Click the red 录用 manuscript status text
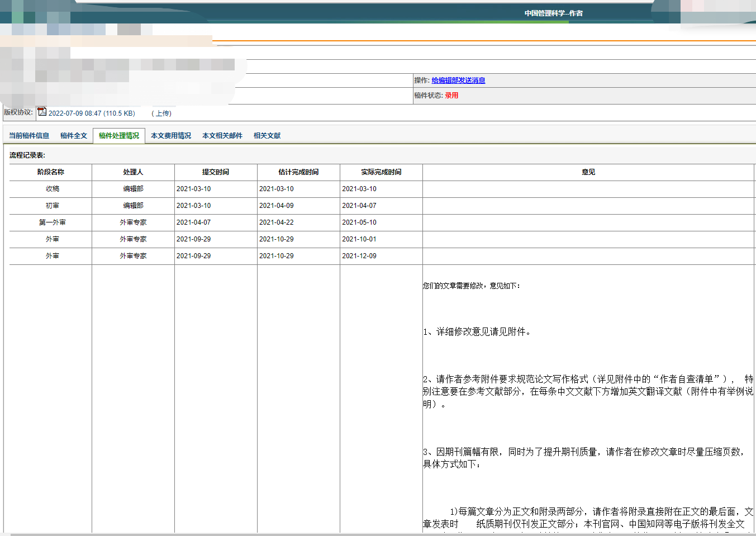 tap(451, 96)
